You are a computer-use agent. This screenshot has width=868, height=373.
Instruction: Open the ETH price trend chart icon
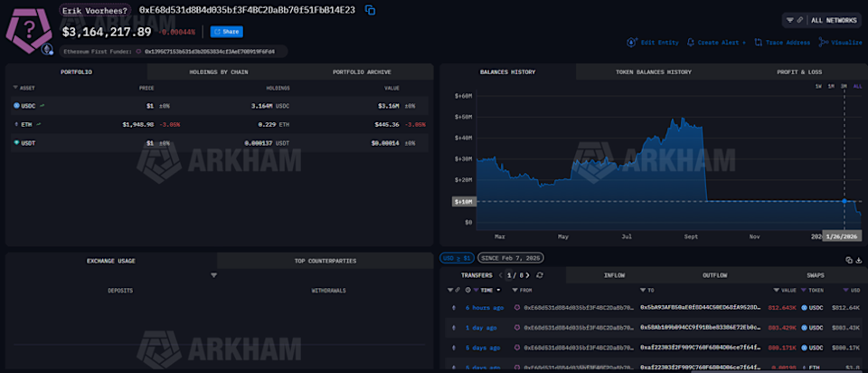(39, 124)
